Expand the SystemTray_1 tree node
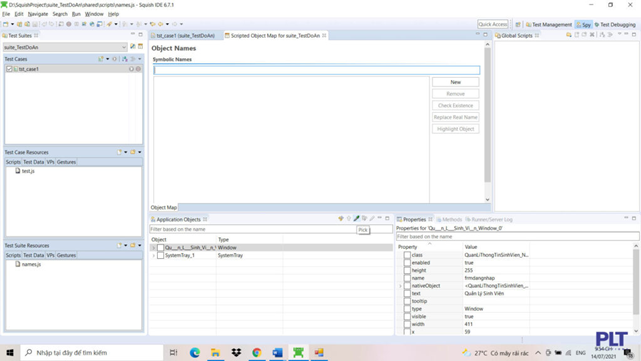Screen dimensions: 641x361 coord(154,256)
